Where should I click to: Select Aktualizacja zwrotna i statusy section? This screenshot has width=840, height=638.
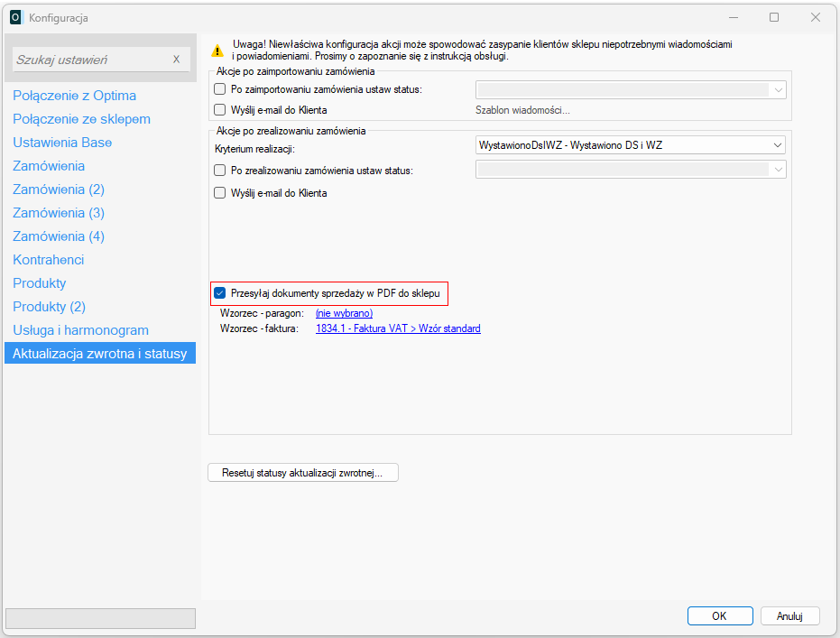(100, 354)
